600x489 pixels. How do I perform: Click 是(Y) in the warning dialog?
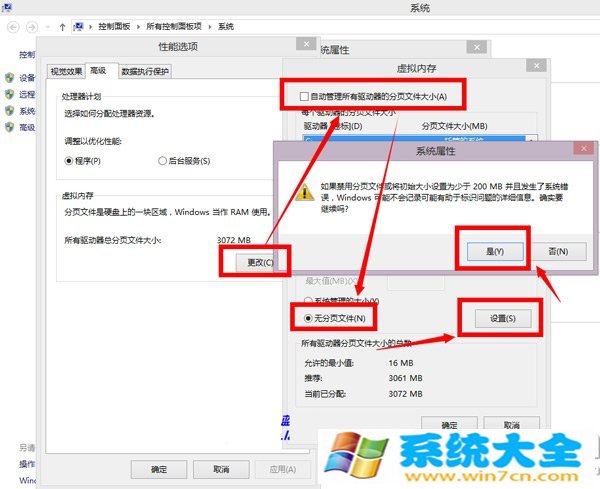(495, 251)
